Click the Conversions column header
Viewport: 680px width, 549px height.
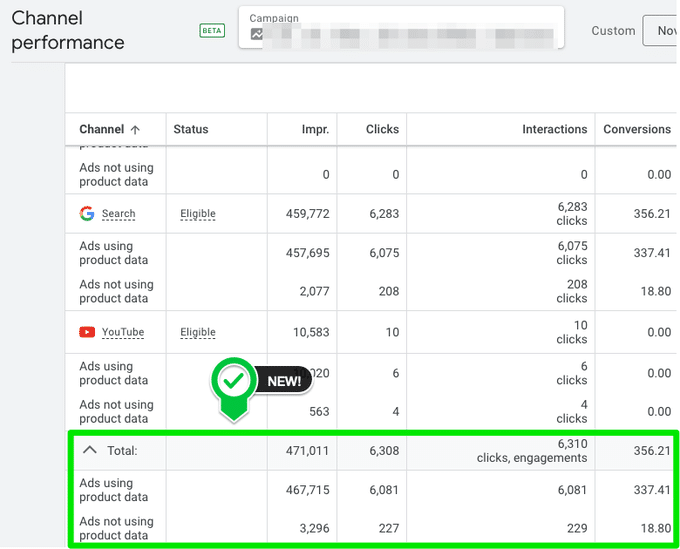tap(636, 129)
